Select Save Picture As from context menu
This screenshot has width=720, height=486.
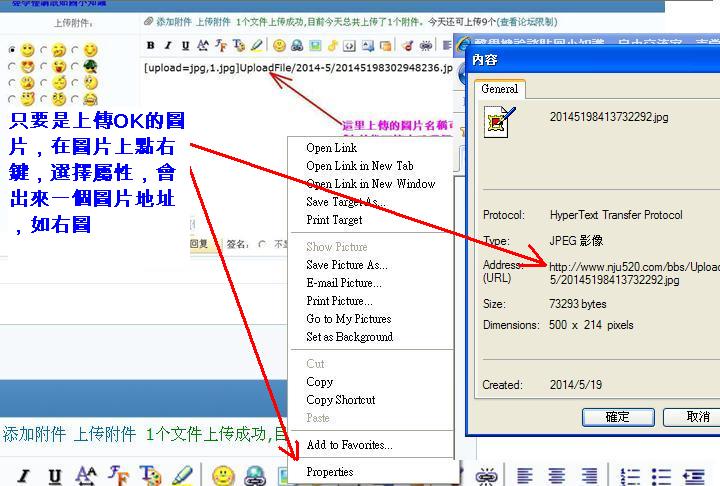346,265
